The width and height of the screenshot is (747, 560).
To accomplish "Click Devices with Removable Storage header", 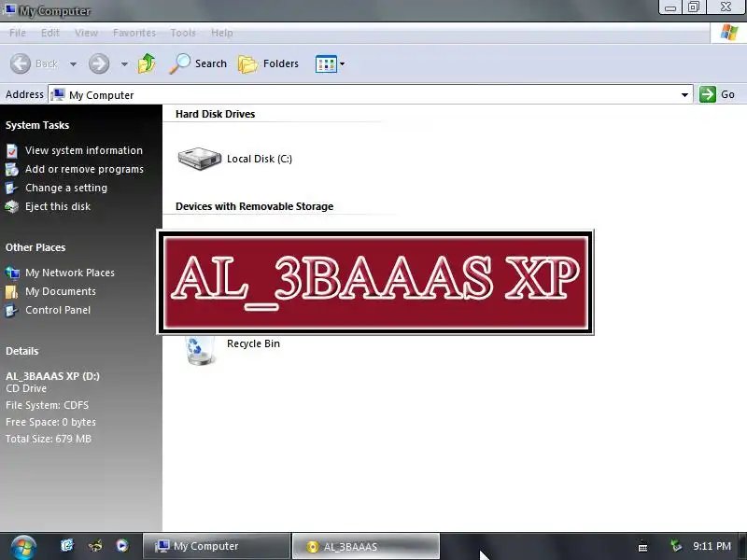I will tap(254, 206).
